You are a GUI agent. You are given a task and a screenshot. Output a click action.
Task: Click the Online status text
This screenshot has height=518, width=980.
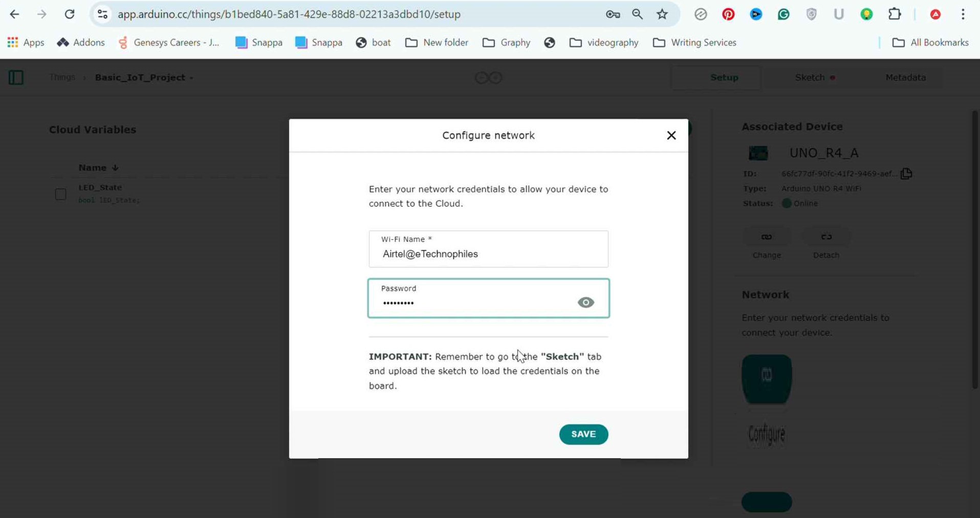805,204
